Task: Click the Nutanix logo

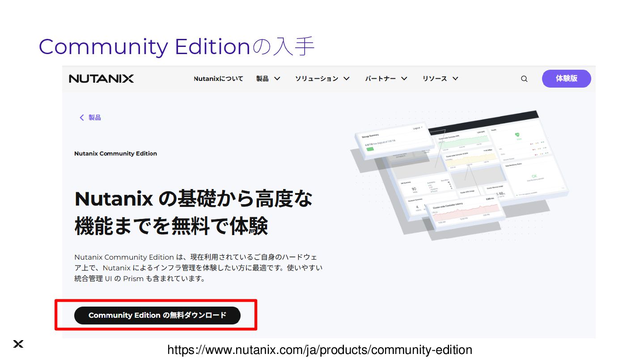Action: pos(101,79)
